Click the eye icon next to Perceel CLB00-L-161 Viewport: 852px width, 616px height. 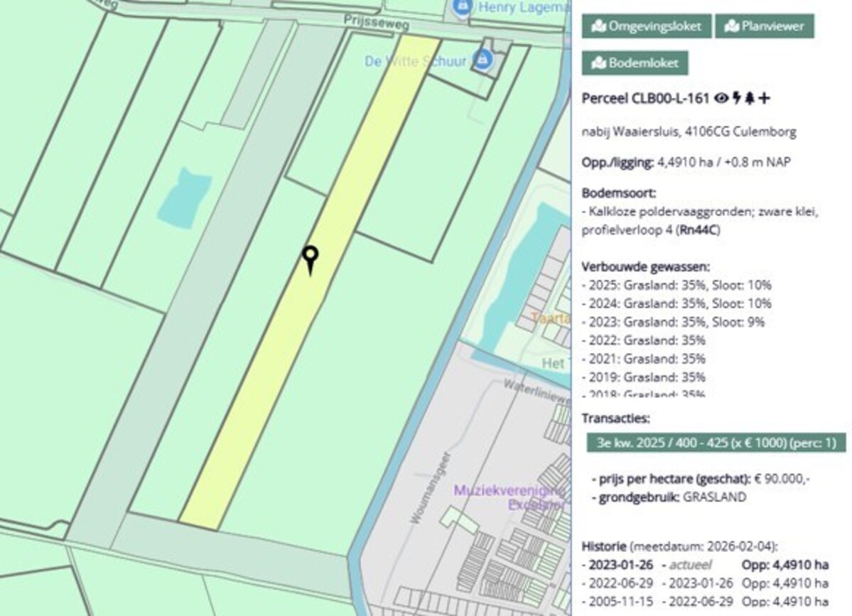pyautogui.click(x=721, y=98)
